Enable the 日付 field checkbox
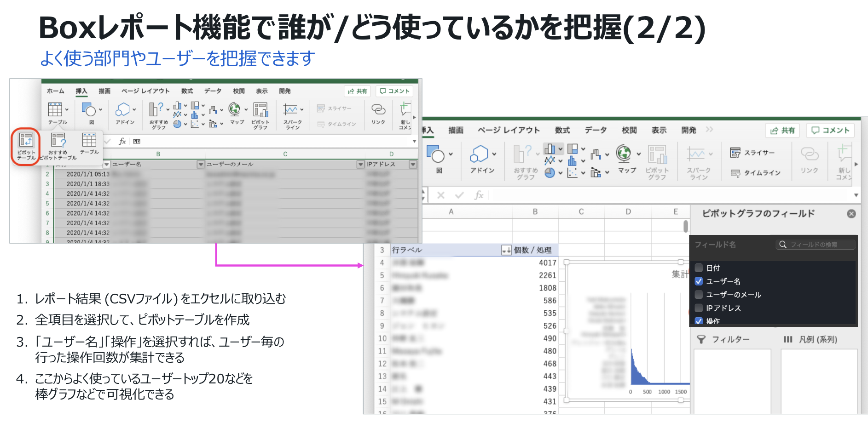This screenshot has width=868, height=434. pos(699,268)
